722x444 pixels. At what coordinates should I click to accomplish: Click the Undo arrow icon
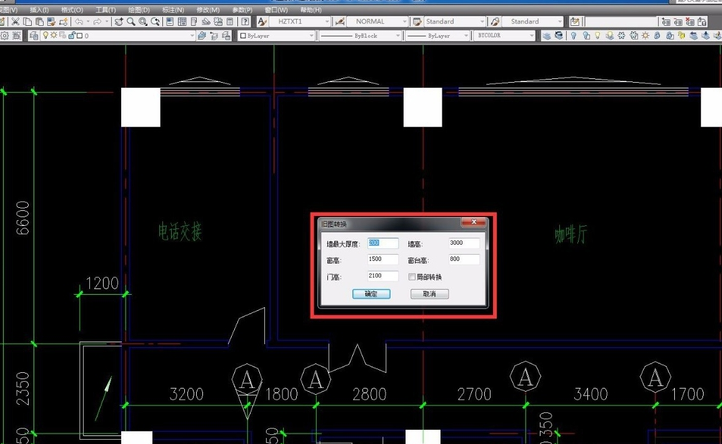pos(79,22)
